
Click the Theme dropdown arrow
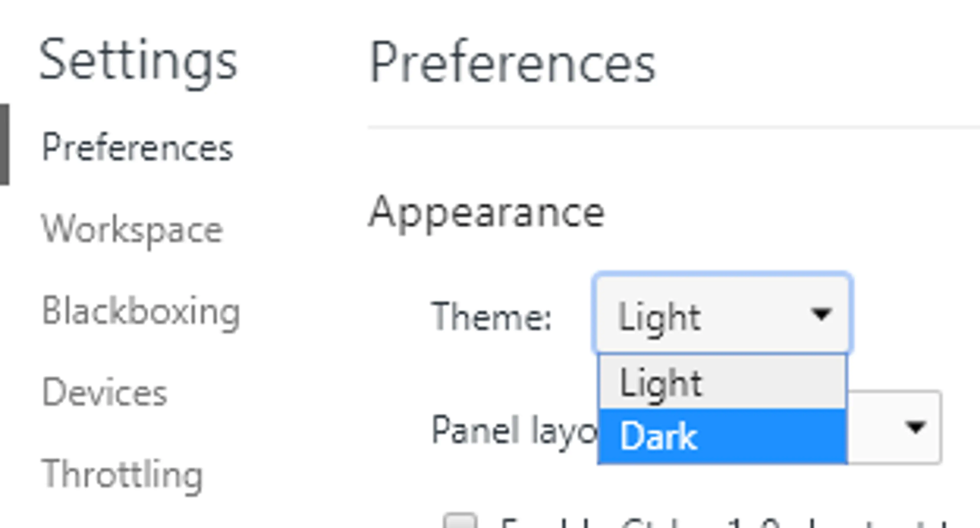click(x=821, y=315)
